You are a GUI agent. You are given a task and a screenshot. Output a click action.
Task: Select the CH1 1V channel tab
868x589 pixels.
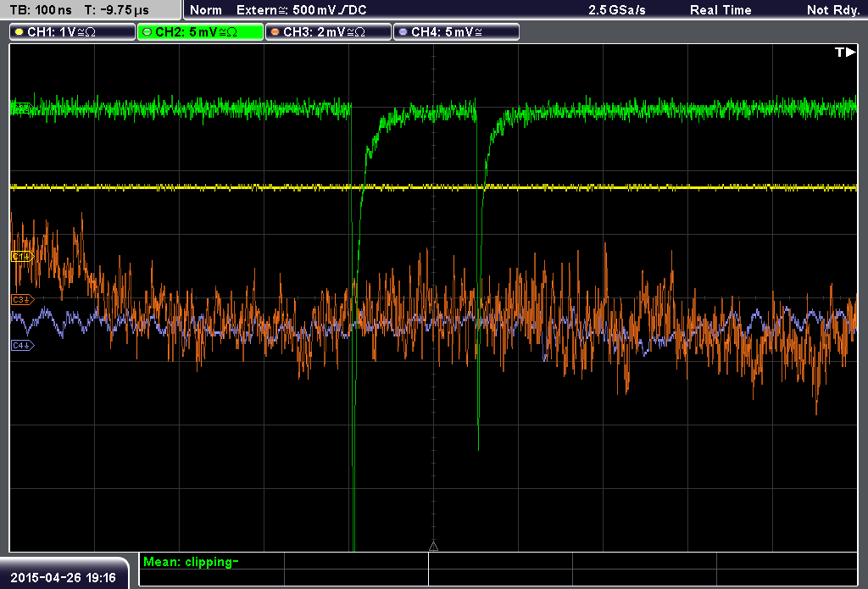coord(73,32)
